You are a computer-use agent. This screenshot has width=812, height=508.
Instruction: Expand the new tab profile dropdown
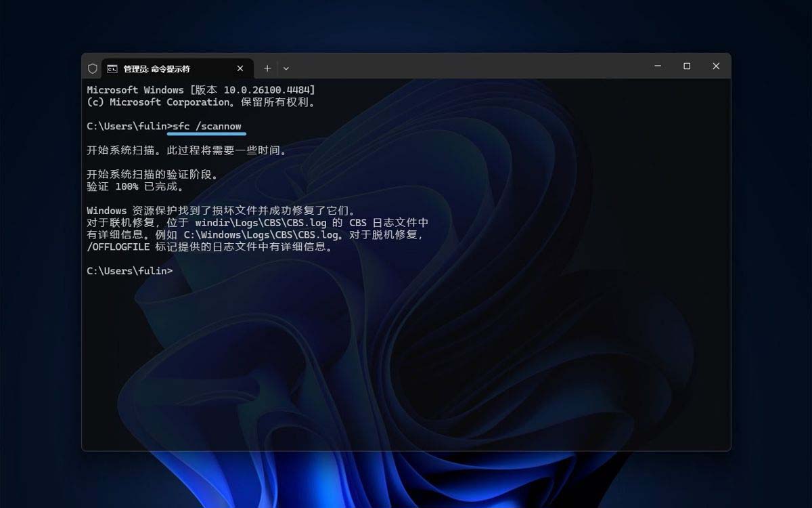[286, 68]
